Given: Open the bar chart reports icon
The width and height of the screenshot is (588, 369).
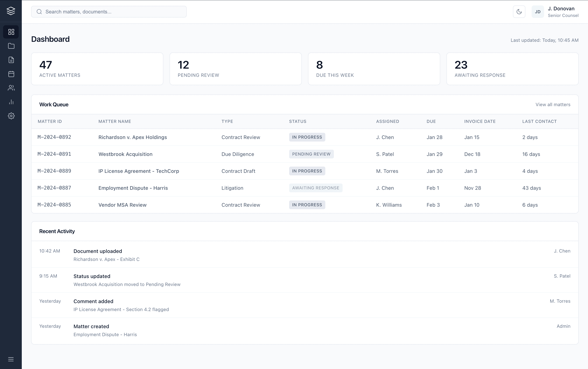Looking at the screenshot, I should click(x=11, y=102).
